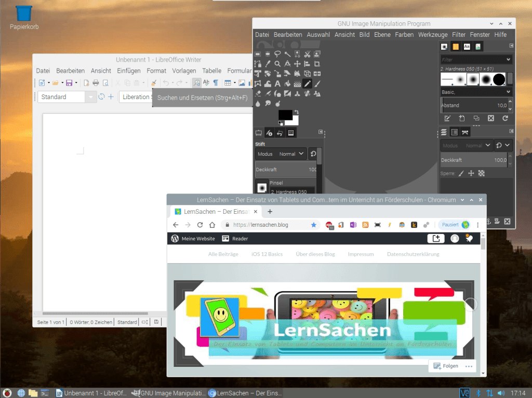Click the black foreground color swatch
Image resolution: width=532 pixels, height=398 pixels.
[x=285, y=115]
